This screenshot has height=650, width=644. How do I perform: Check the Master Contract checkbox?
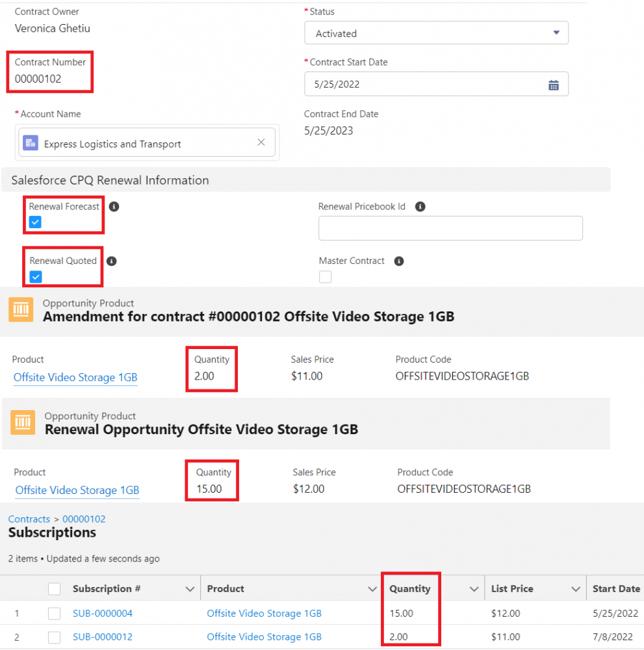point(326,277)
